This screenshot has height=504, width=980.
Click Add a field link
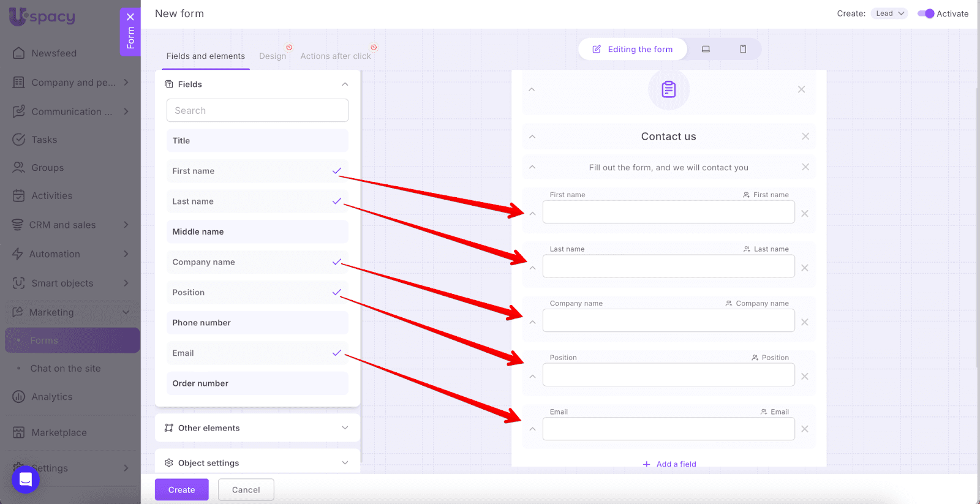pyautogui.click(x=669, y=464)
